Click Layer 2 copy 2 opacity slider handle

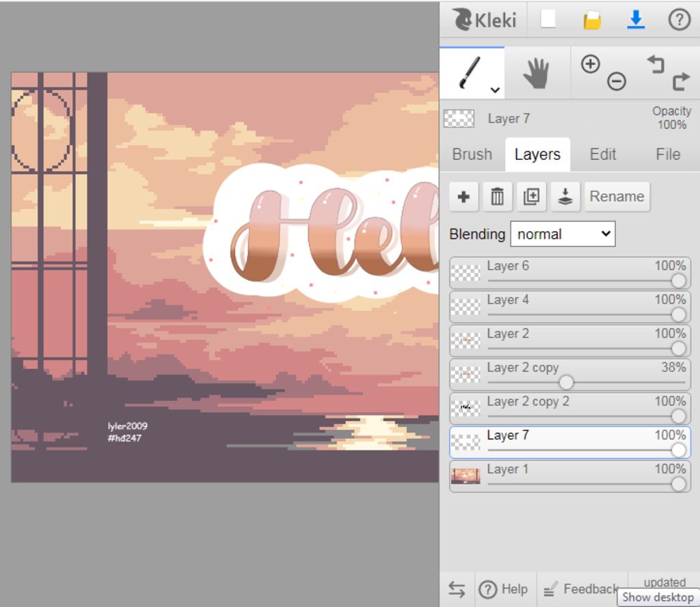click(x=678, y=416)
